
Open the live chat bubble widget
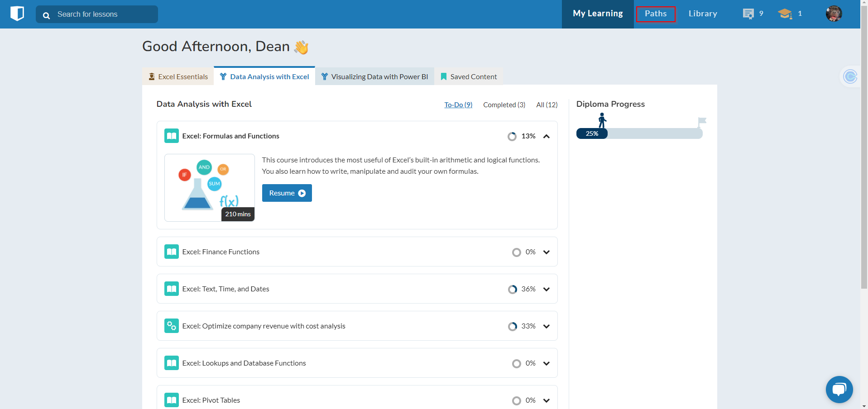point(839,389)
